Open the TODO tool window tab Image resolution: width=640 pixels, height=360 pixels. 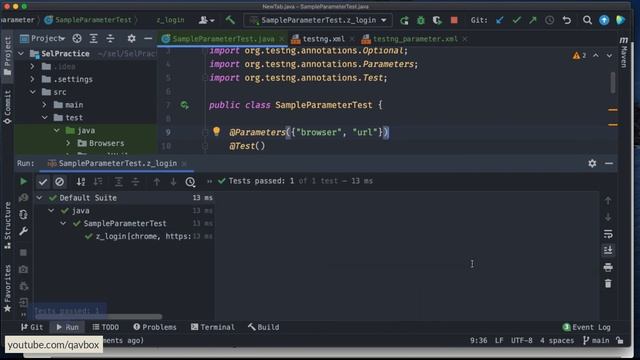coord(105,327)
